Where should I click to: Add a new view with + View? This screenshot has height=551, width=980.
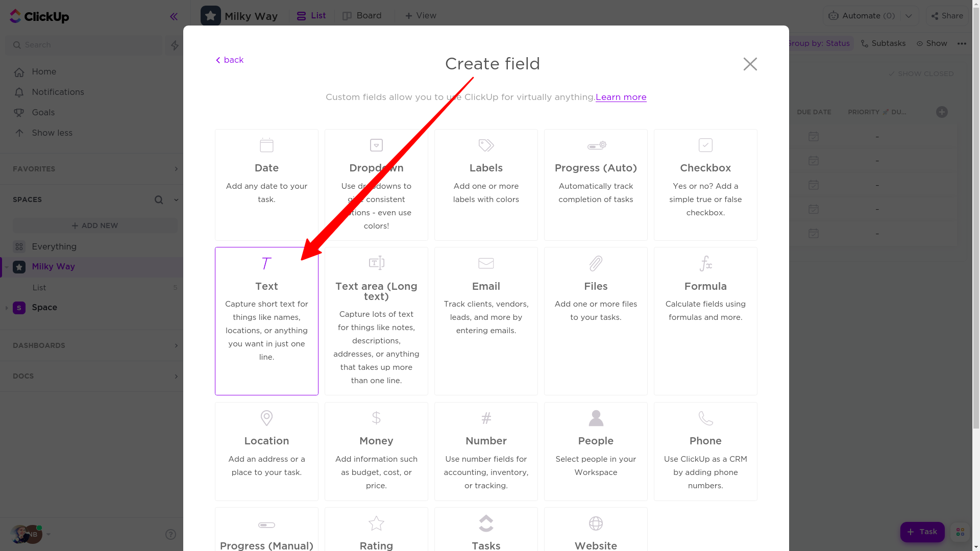pyautogui.click(x=421, y=16)
